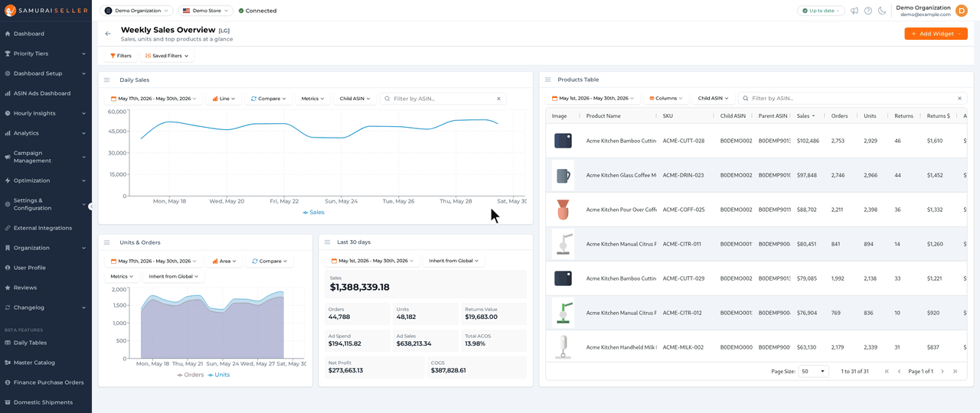Open Units & Orders date range picker
The image size is (980, 413).
pos(154,261)
